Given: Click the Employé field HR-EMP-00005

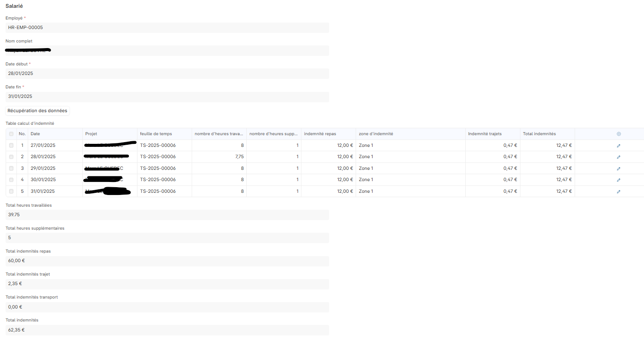Looking at the screenshot, I should 167,28.
